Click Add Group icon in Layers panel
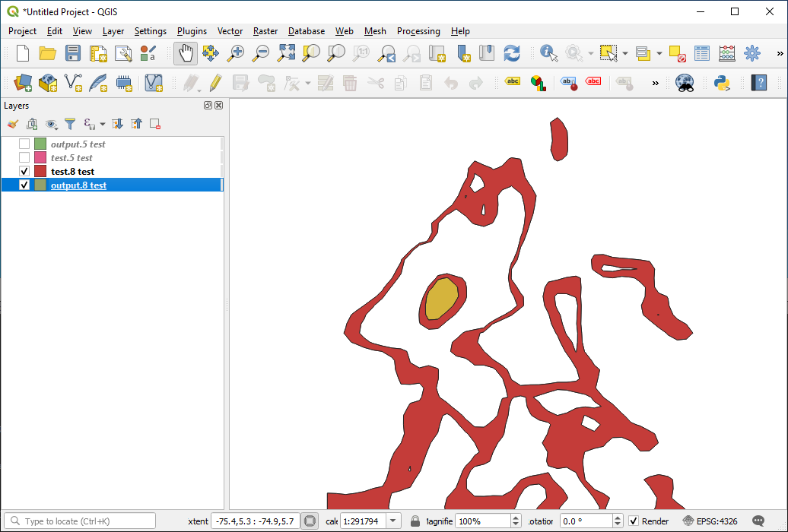This screenshot has width=788, height=532. (x=32, y=124)
